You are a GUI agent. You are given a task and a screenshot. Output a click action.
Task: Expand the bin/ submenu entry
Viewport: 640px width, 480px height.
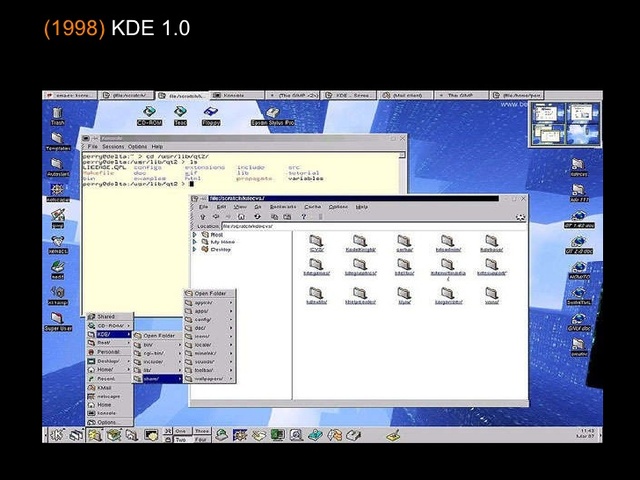click(x=158, y=344)
